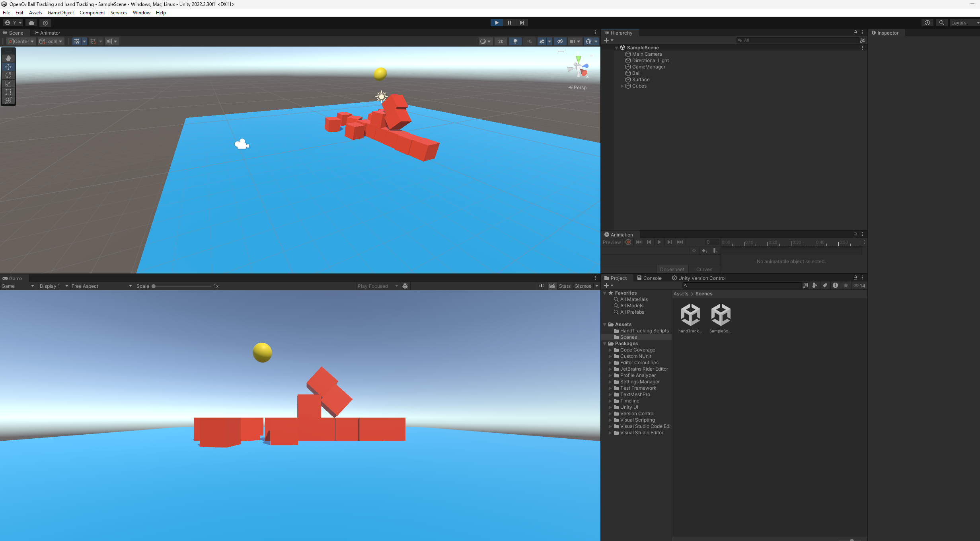The image size is (980, 541).
Task: Mute audio in the Game view
Action: click(542, 286)
